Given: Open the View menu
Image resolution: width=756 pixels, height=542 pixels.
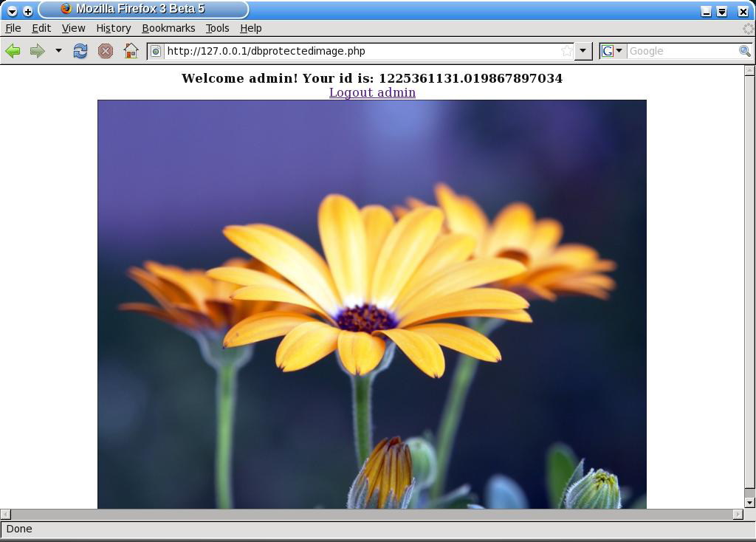Looking at the screenshot, I should coord(73,29).
